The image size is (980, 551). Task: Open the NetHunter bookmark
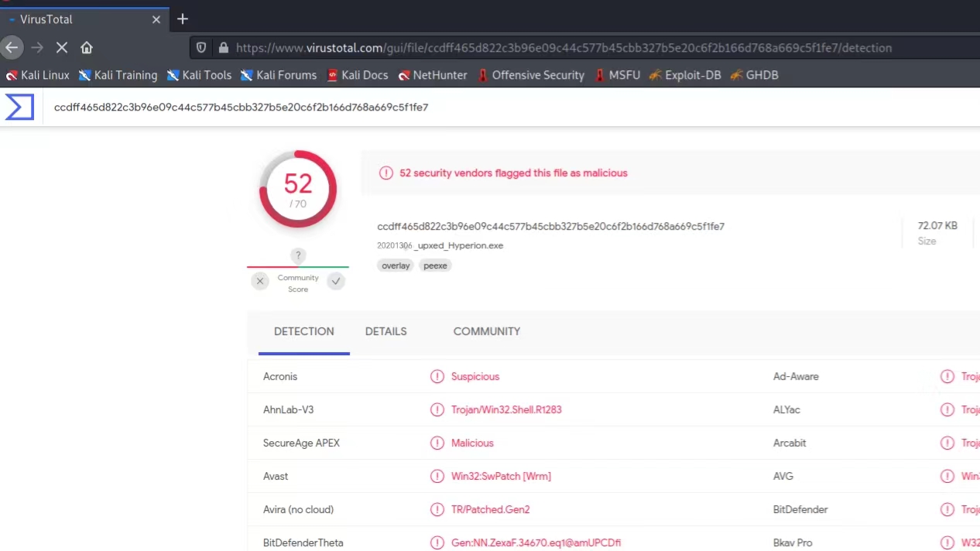coord(433,75)
